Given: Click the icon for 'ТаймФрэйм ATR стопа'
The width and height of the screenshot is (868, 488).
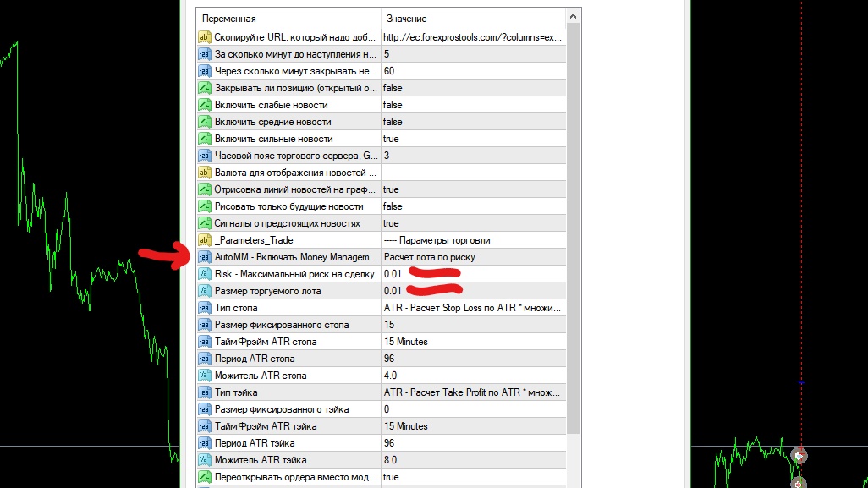Looking at the screenshot, I should click(204, 342).
